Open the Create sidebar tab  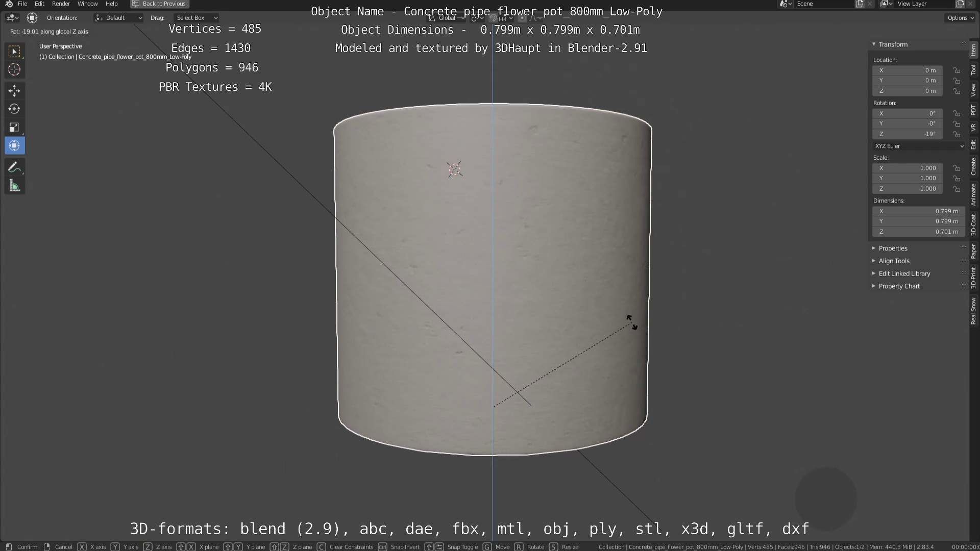tap(974, 166)
